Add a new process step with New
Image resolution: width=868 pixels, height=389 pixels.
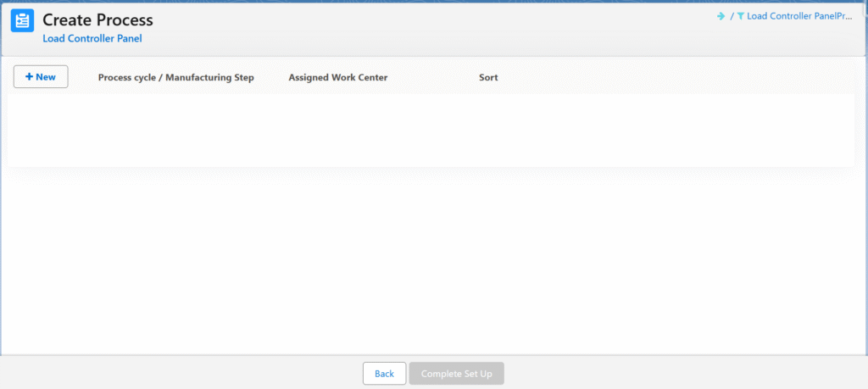click(x=41, y=77)
